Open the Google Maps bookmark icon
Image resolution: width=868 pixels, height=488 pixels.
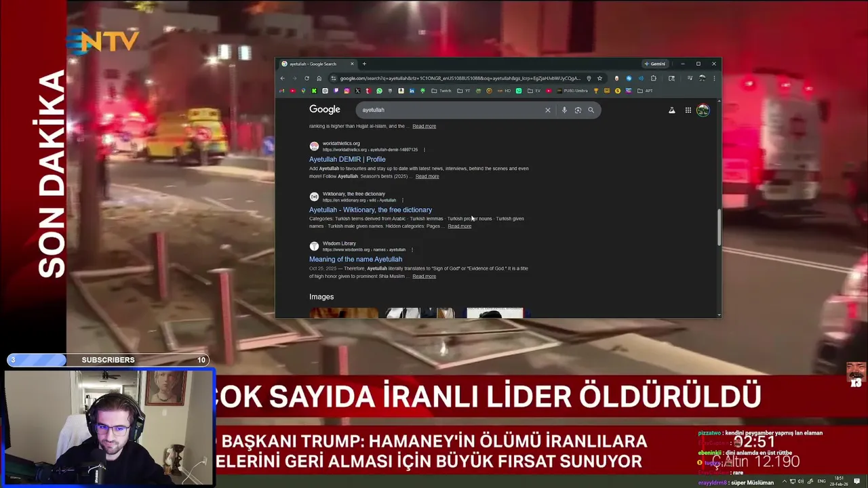303,91
